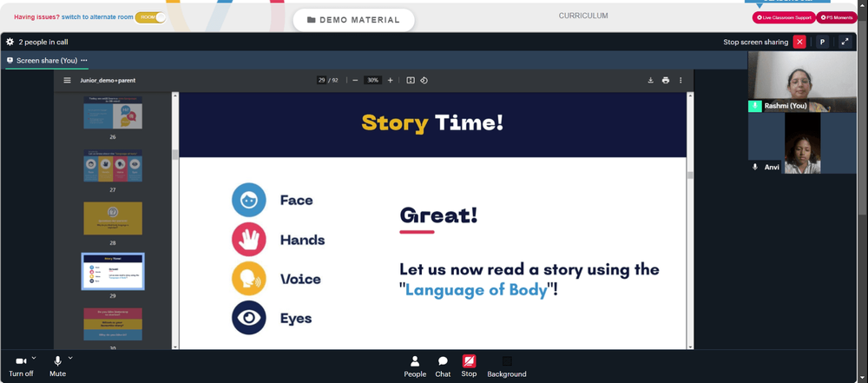Open page 26 thumbnail

[113, 113]
